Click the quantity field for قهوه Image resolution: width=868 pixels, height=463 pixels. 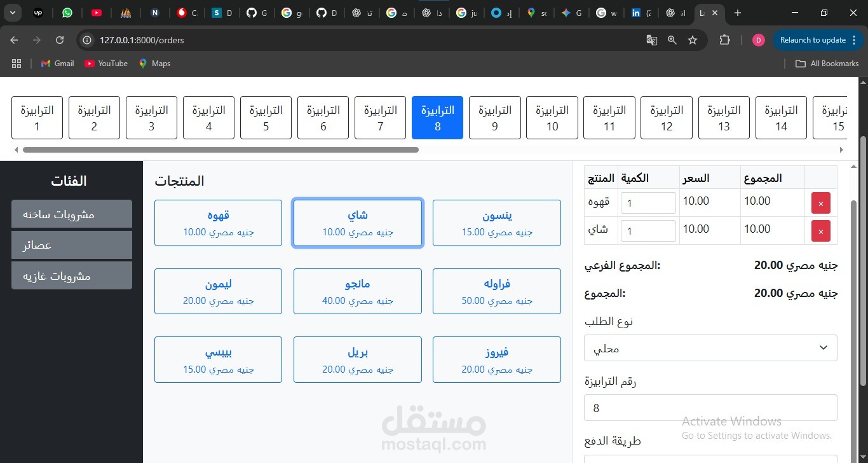pos(648,203)
